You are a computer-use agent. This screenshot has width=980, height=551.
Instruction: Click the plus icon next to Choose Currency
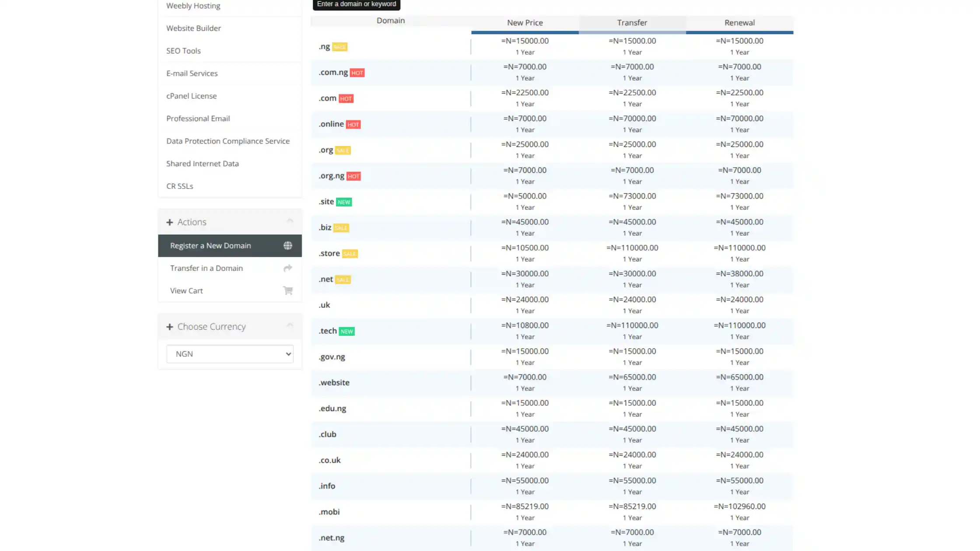170,327
